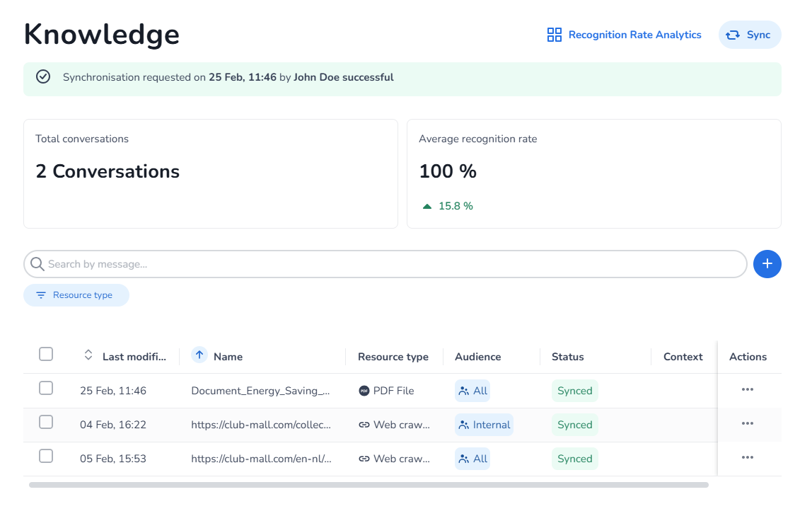The width and height of the screenshot is (812, 521).
Task: Open actions menu for Document_Energy_Saving row
Action: [748, 390]
